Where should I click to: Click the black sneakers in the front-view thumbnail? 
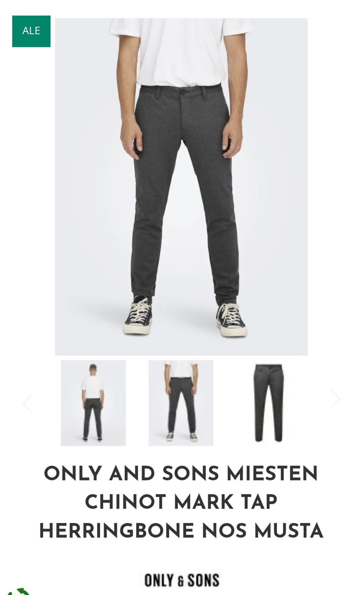click(x=182, y=436)
